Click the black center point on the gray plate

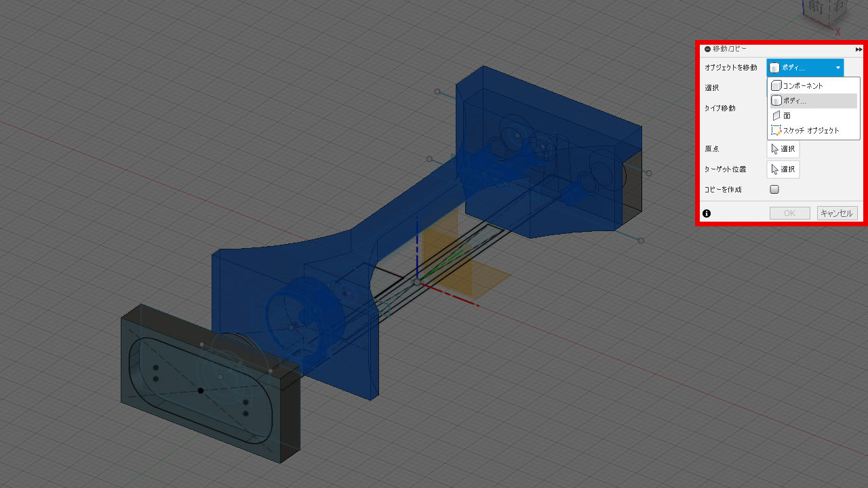pyautogui.click(x=201, y=390)
